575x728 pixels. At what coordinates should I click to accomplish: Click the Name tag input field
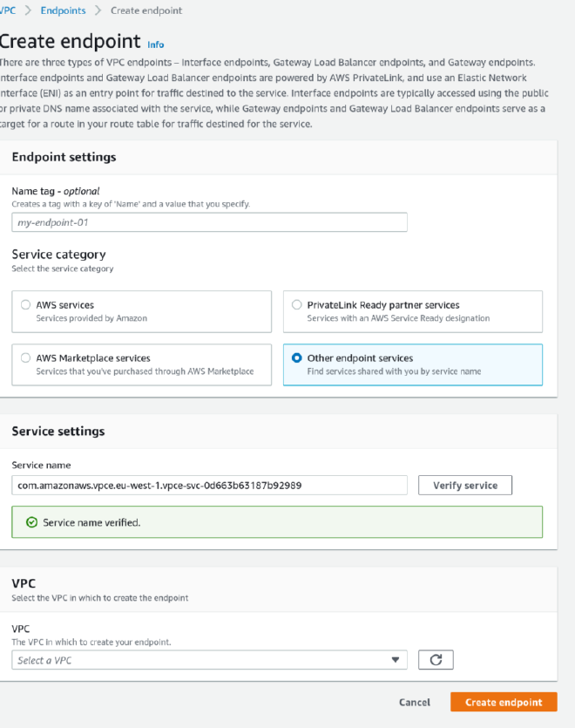209,221
